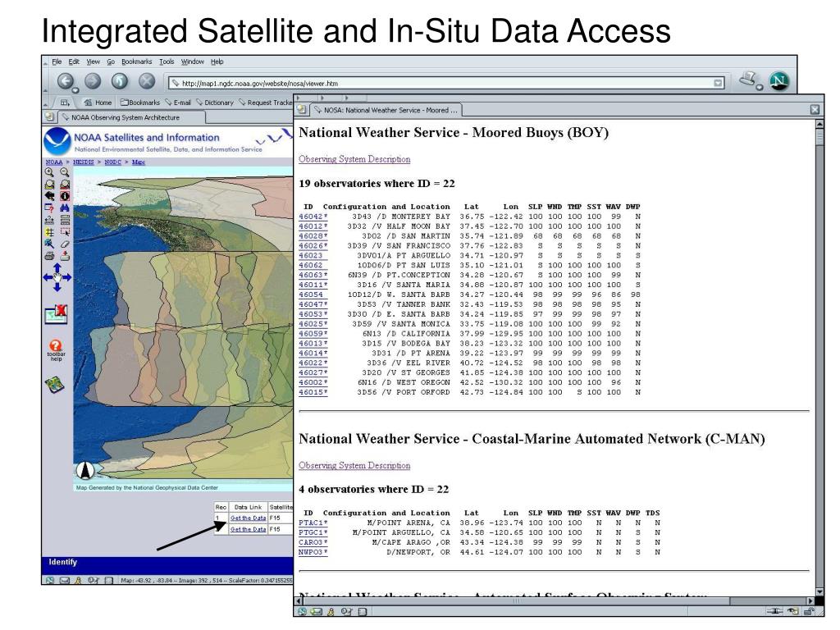
Task: Click the back-to-previous-extent arrow tool
Action: coord(49,196)
